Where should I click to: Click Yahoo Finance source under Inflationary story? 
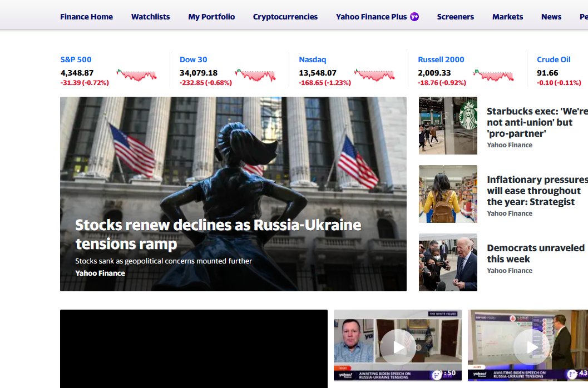pos(510,213)
